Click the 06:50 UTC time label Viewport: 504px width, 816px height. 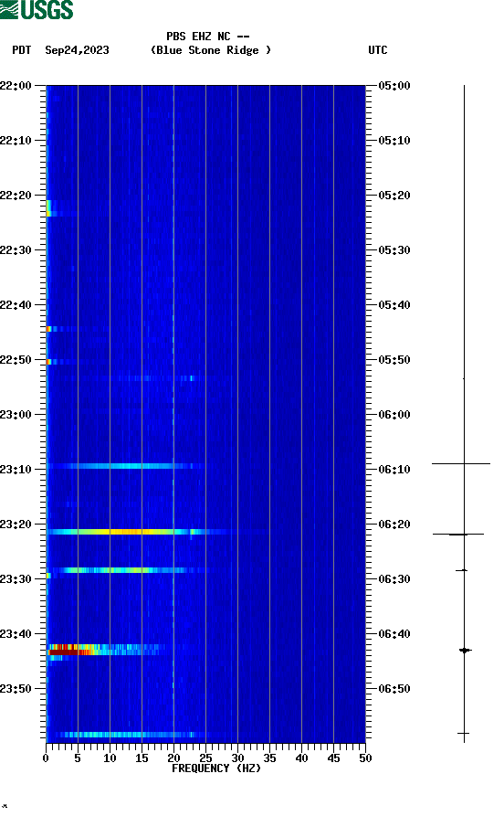(x=394, y=688)
